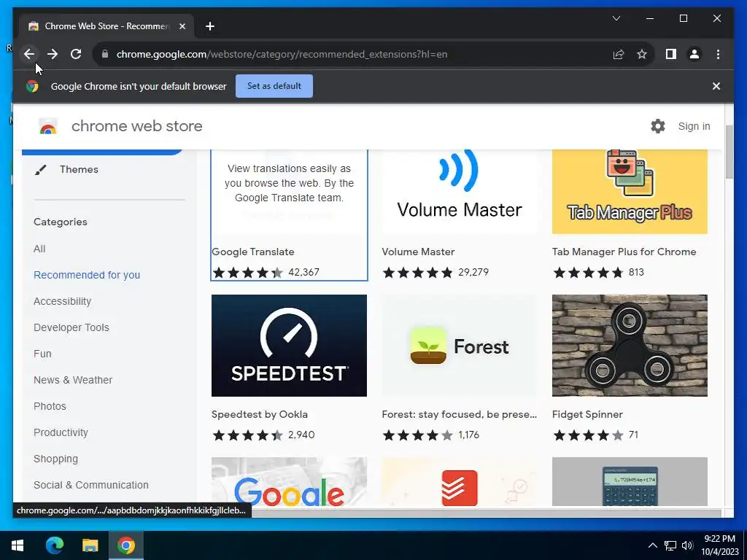Open a new tab with the plus button
The height and width of the screenshot is (560, 747).
coord(210,26)
